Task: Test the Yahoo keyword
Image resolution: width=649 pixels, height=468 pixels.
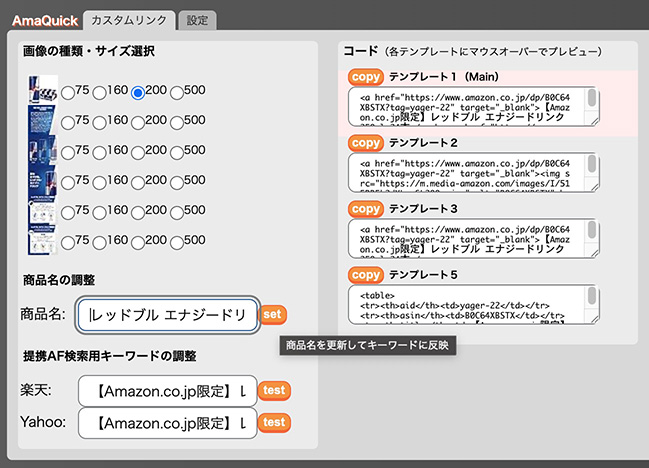Action: click(x=274, y=422)
